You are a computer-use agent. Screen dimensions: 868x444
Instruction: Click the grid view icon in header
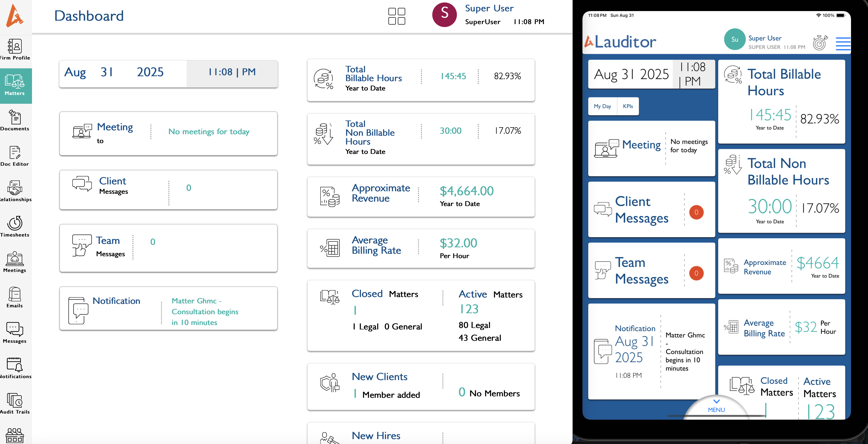(397, 16)
